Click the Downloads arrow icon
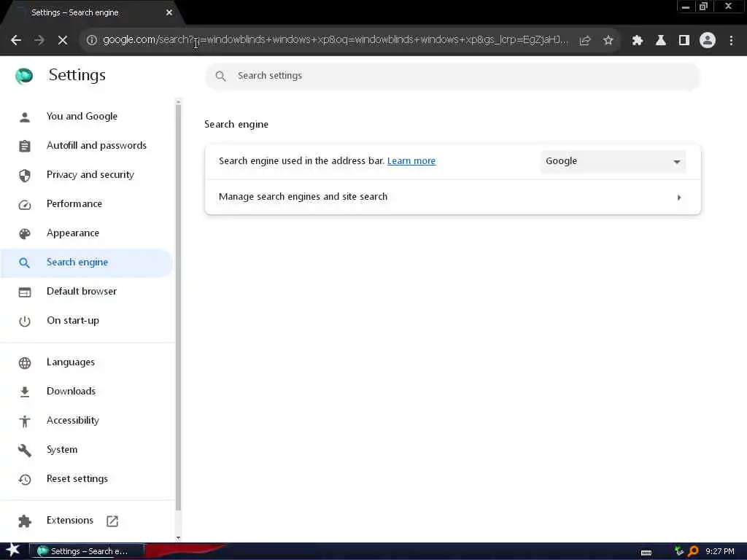The image size is (747, 560). coord(25,392)
